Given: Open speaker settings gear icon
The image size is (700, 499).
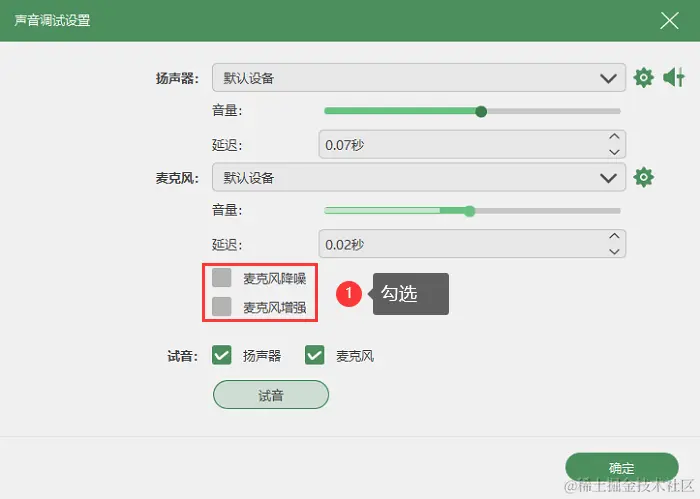Looking at the screenshot, I should point(643,78).
